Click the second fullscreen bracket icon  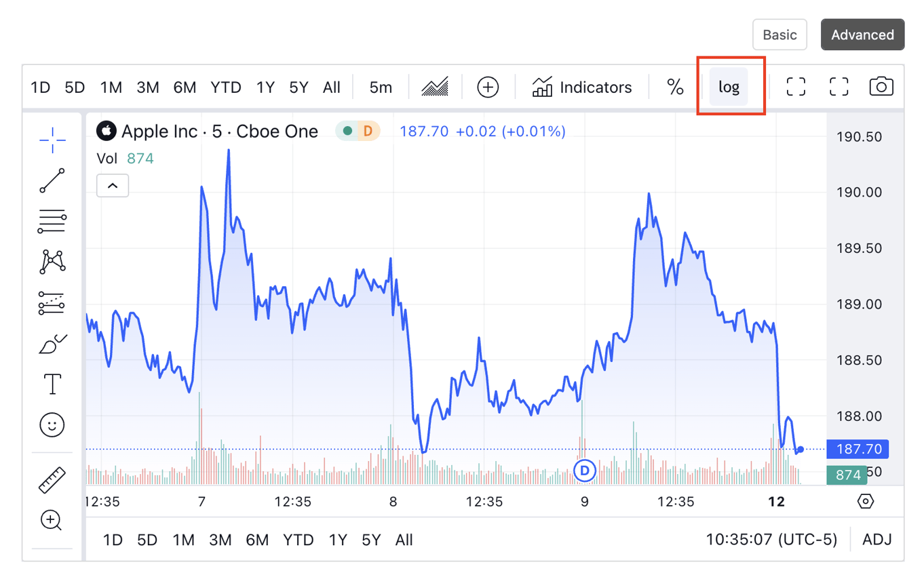click(839, 87)
